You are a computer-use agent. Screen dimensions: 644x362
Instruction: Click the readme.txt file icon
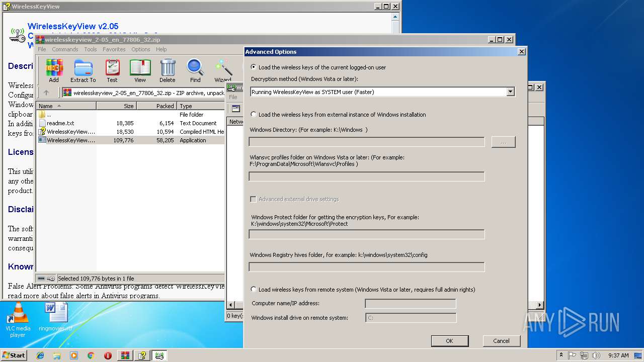pyautogui.click(x=42, y=123)
